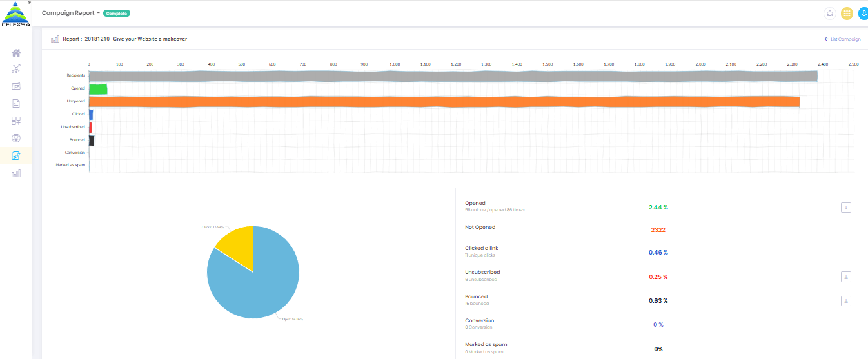The height and width of the screenshot is (359, 868).
Task: Click the grid-plus widgets sidebar icon
Action: [16, 121]
